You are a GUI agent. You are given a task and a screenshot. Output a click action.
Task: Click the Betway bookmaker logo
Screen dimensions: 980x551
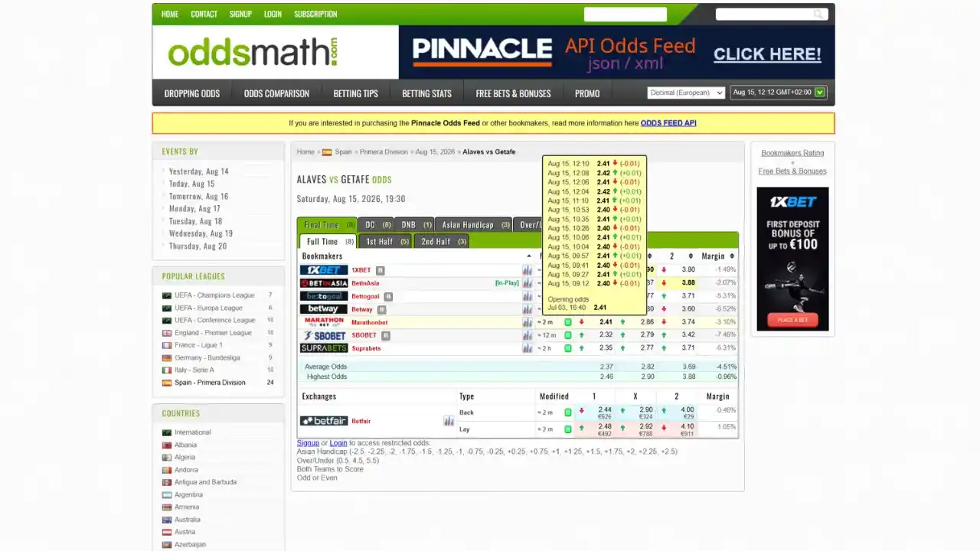(324, 309)
